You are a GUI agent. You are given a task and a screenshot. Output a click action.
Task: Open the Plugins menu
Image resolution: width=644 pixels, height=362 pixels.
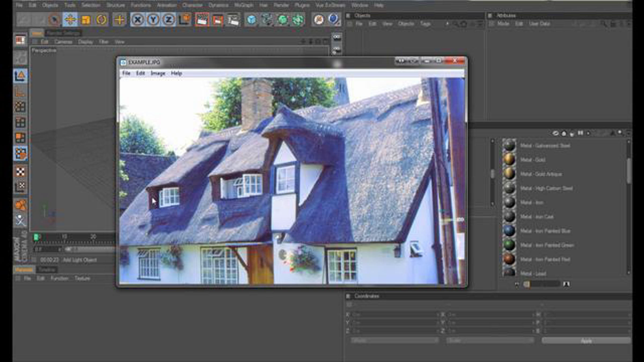(x=302, y=5)
